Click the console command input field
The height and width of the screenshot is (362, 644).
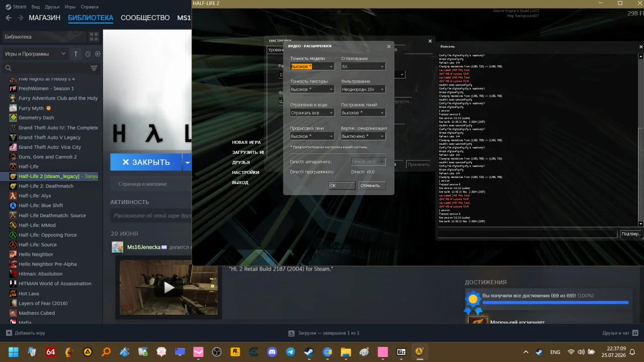point(527,234)
